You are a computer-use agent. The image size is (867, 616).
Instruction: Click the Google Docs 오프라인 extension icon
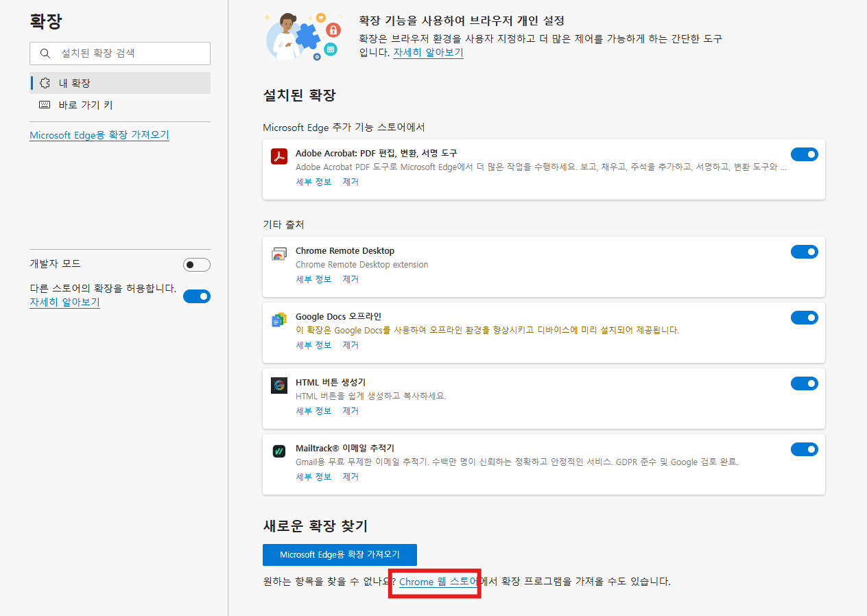278,320
